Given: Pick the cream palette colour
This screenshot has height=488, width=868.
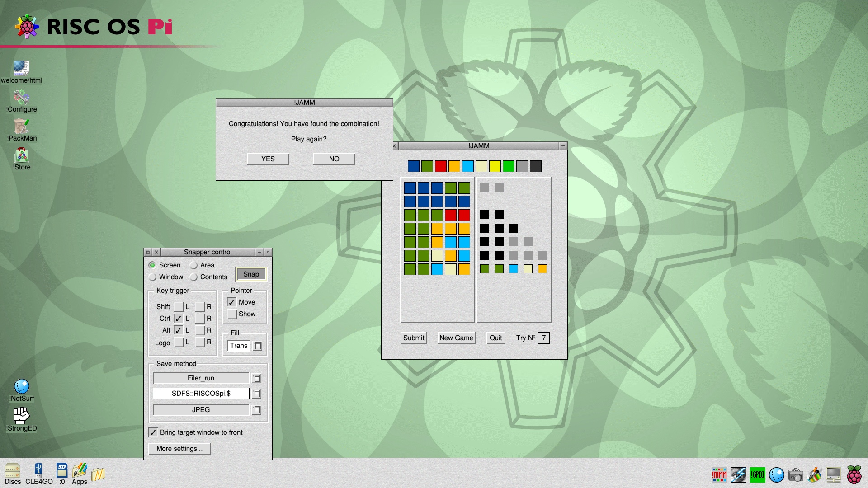Looking at the screenshot, I should click(481, 166).
